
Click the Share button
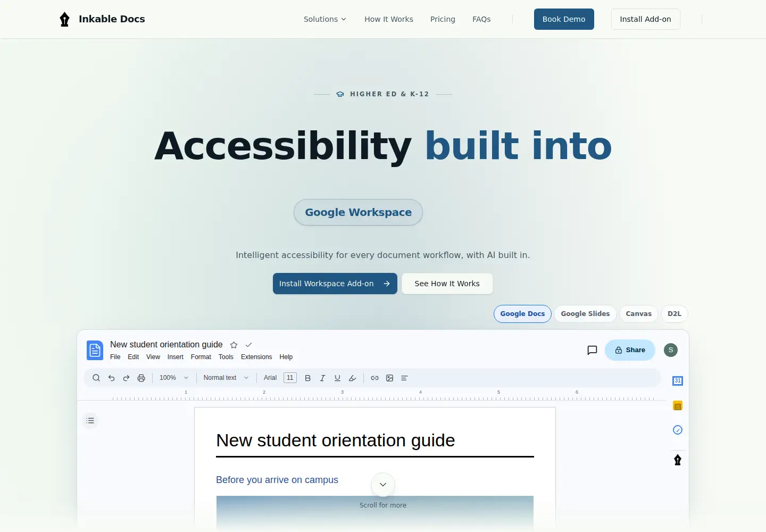[630, 350]
